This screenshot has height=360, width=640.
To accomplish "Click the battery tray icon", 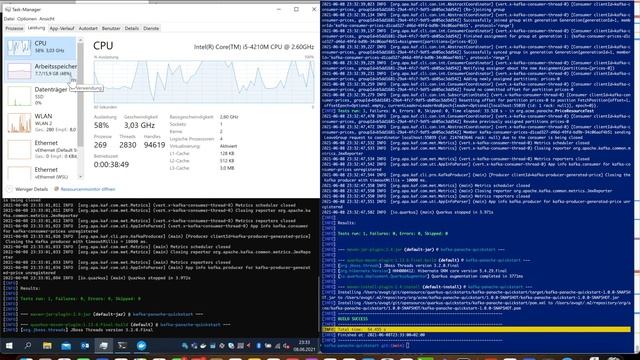I will click(x=268, y=346).
